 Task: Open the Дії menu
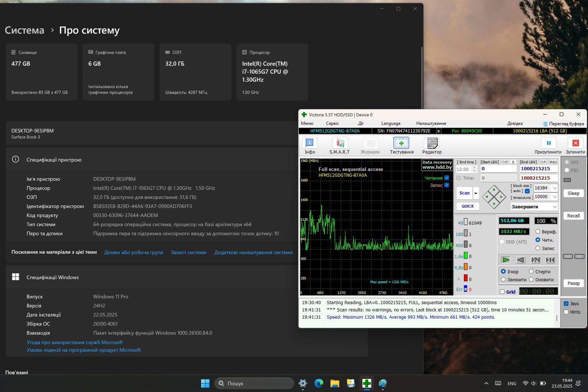click(x=361, y=123)
